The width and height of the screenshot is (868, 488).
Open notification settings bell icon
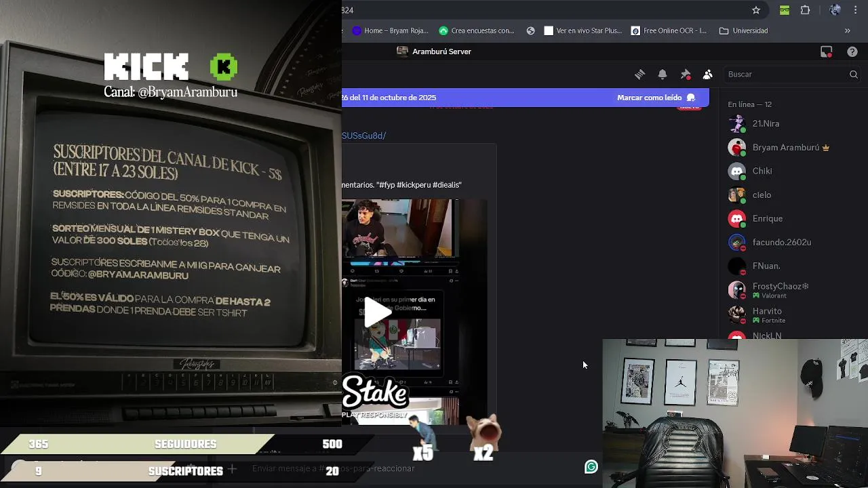[663, 75]
